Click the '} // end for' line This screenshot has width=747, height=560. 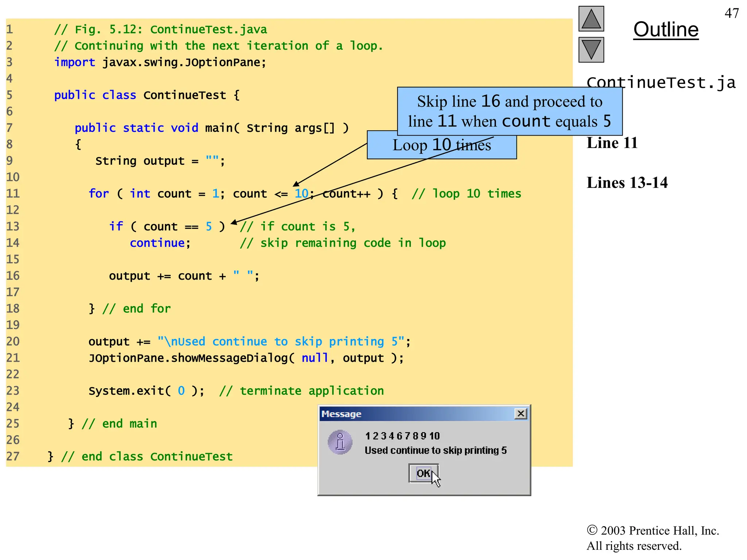point(129,309)
